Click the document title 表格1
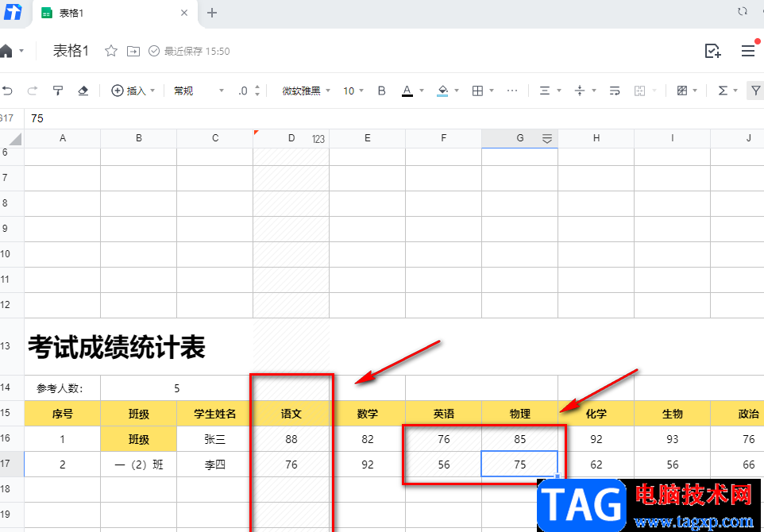The height and width of the screenshot is (532, 764). 71,51
